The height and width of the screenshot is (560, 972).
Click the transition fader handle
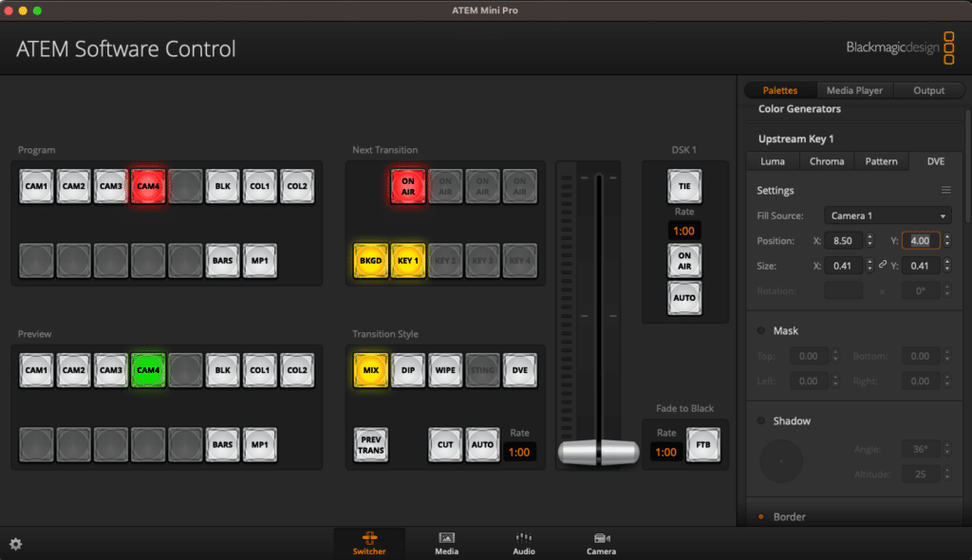coord(598,452)
